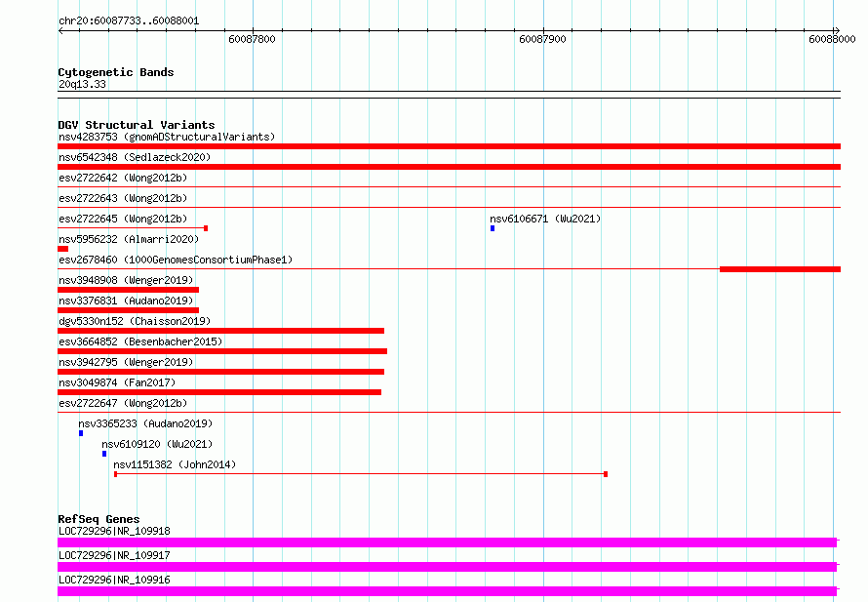Open nsv3376831 (Audano2019) label
This screenshot has width=868, height=602.
126,301
